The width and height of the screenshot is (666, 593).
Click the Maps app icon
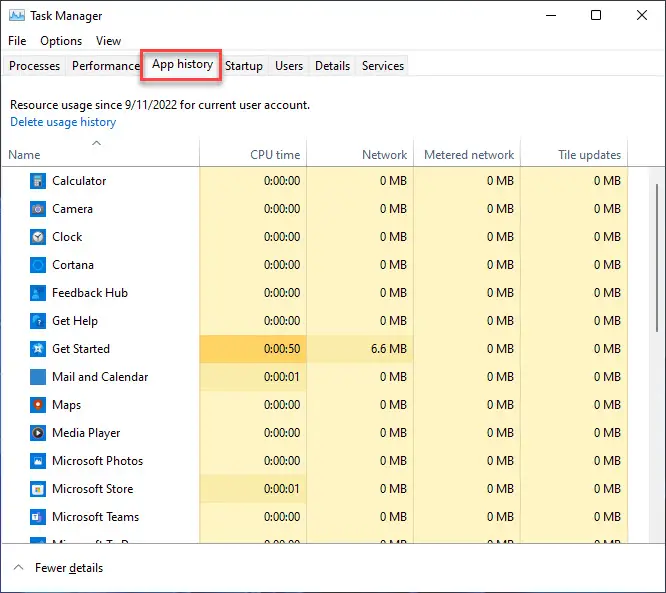pos(38,405)
